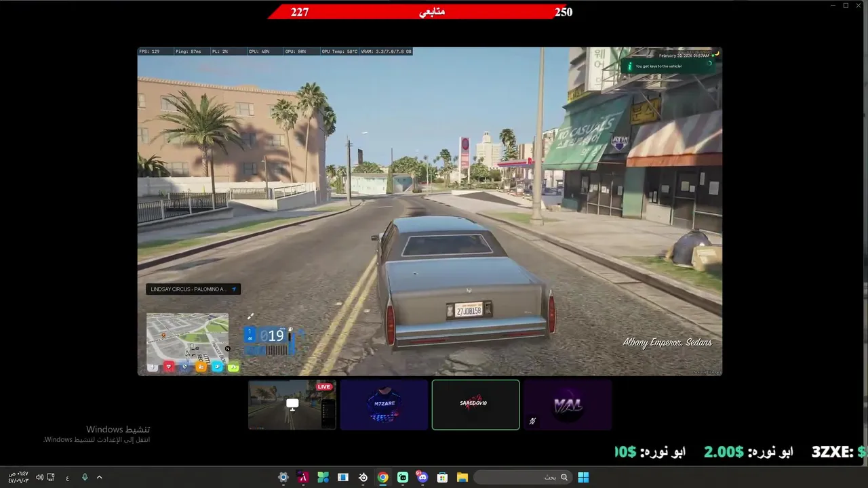This screenshot has height=488, width=868.
Task: Click the 250 follower goal number
Action: (564, 12)
